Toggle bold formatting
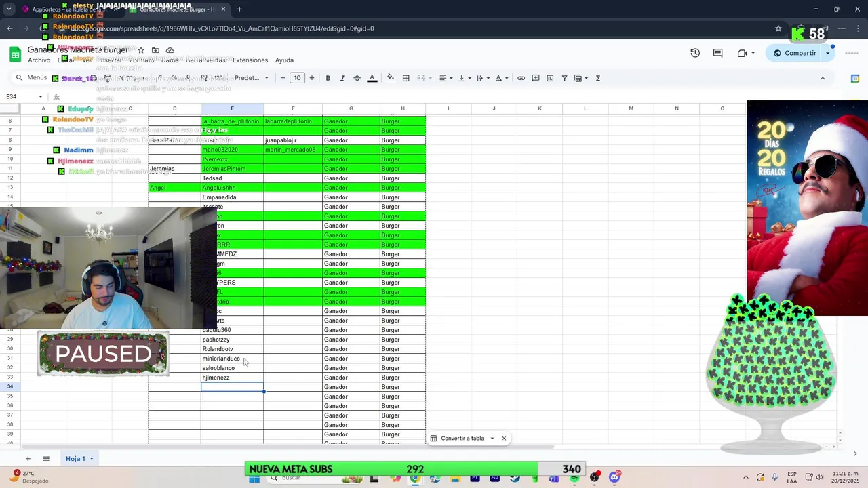The width and height of the screenshot is (868, 488). click(328, 78)
